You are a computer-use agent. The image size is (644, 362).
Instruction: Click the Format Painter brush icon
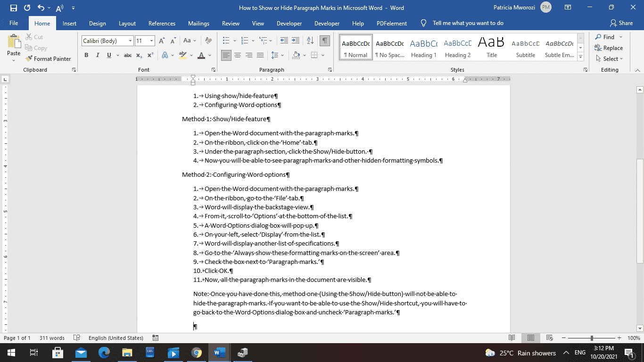point(28,59)
